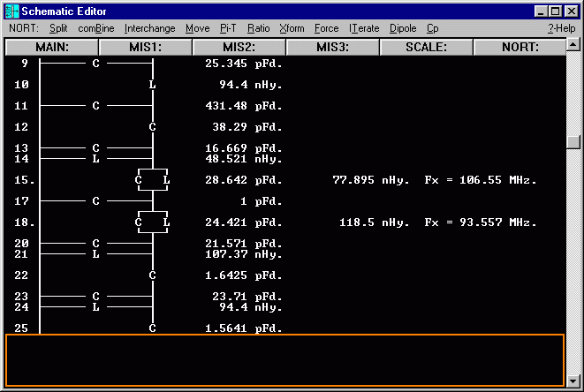This screenshot has width=584, height=392.
Task: Click the MAIN: column header button
Action: pos(52,47)
